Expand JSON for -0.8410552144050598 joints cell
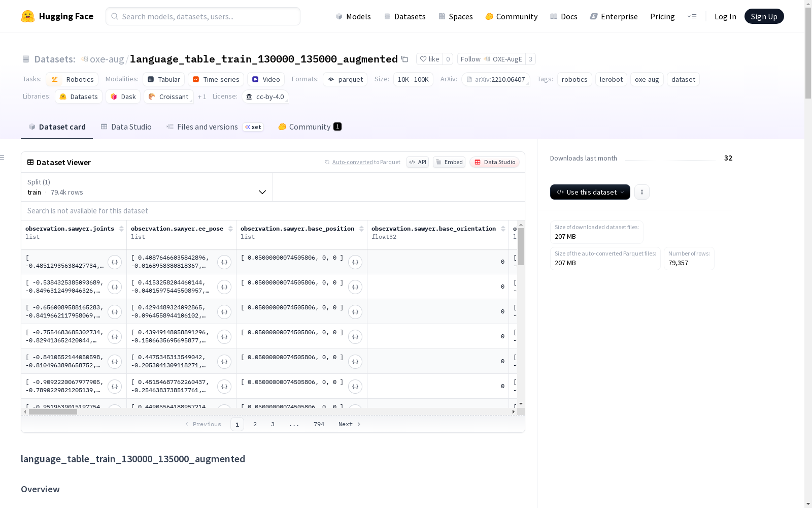Image resolution: width=812 pixels, height=508 pixels. pyautogui.click(x=115, y=362)
